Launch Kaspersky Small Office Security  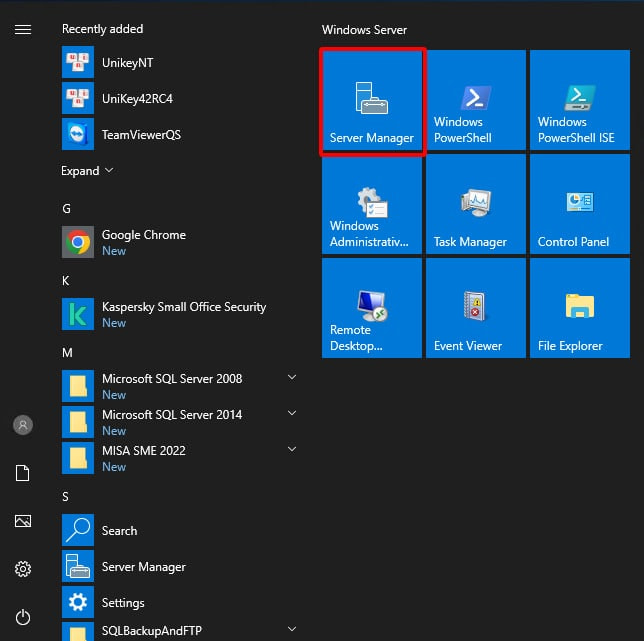181,314
